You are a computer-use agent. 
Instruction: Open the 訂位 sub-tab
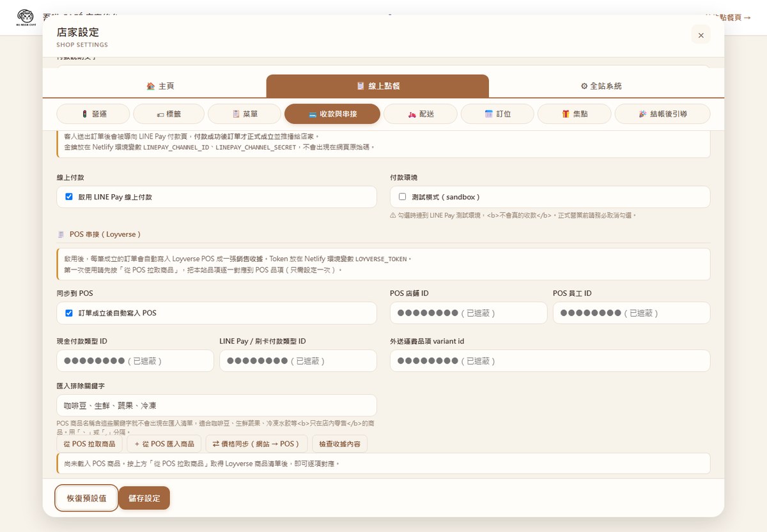coord(497,114)
